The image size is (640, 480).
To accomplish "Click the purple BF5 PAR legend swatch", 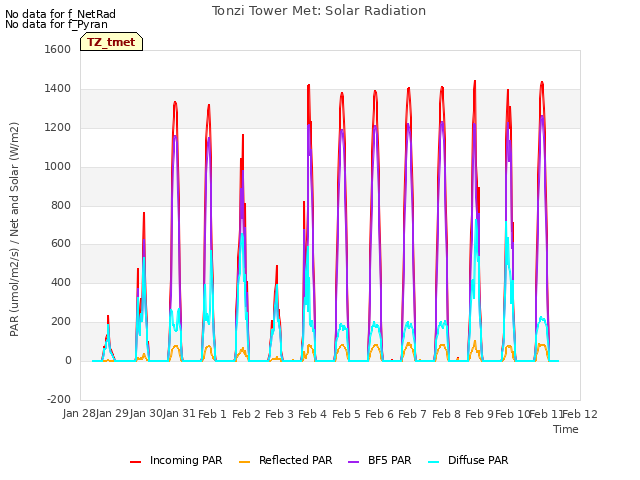I will [x=353, y=462].
